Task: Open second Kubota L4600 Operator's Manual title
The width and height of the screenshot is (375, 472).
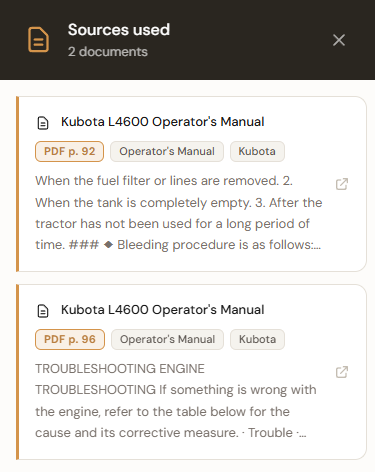Action: point(163,310)
